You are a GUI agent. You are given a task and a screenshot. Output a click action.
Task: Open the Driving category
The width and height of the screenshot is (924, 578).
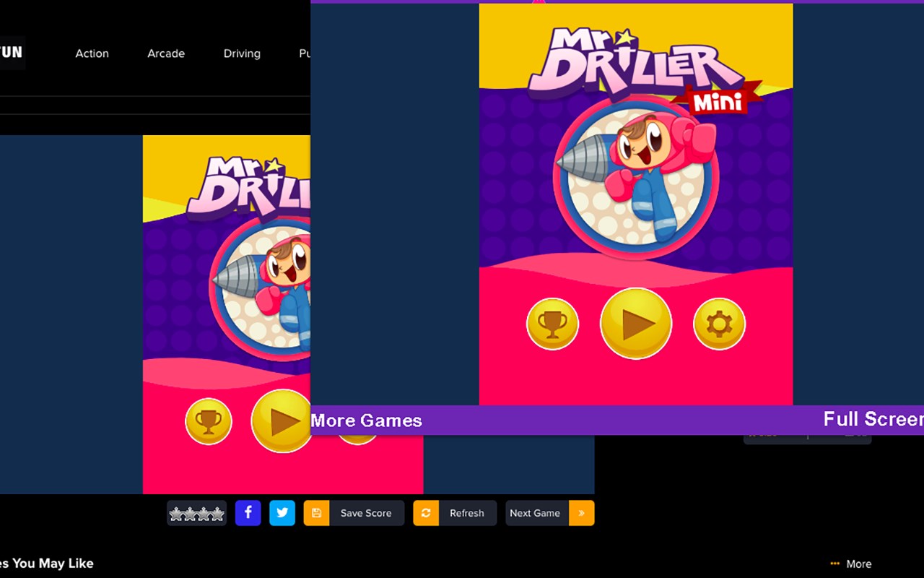(242, 53)
